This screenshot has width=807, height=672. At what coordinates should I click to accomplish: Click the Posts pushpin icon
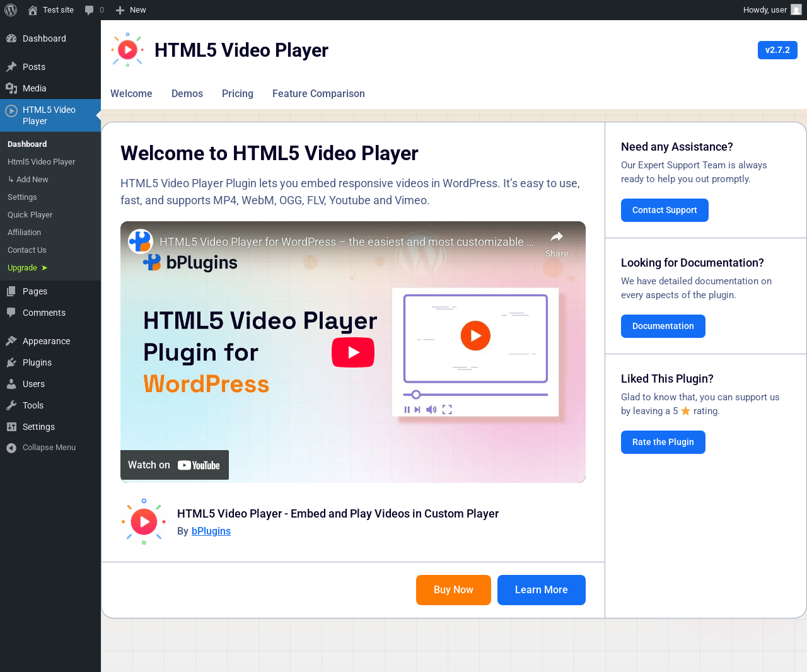pyautogui.click(x=11, y=67)
